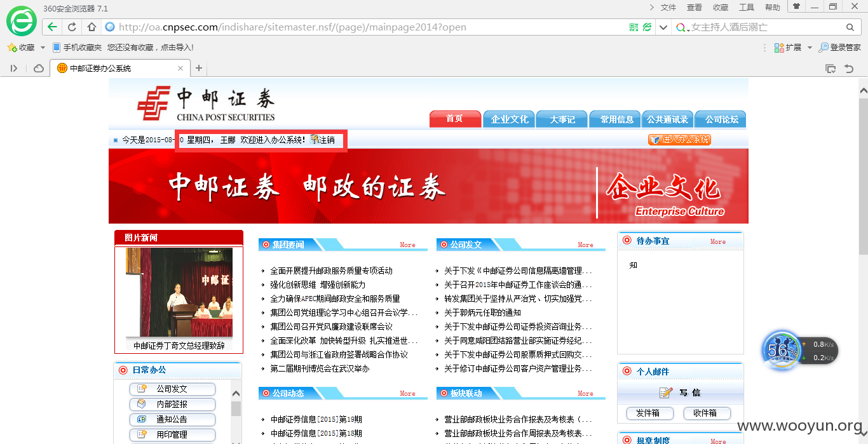Click the 知 item in 待办事宜
Screen dimensions: 868x444
coord(634,266)
